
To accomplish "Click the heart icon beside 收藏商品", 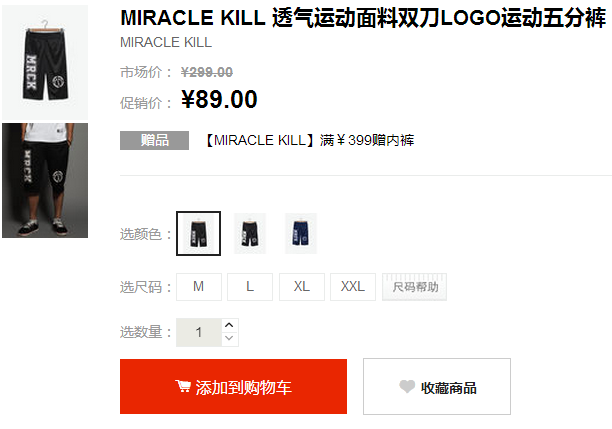I will [407, 386].
